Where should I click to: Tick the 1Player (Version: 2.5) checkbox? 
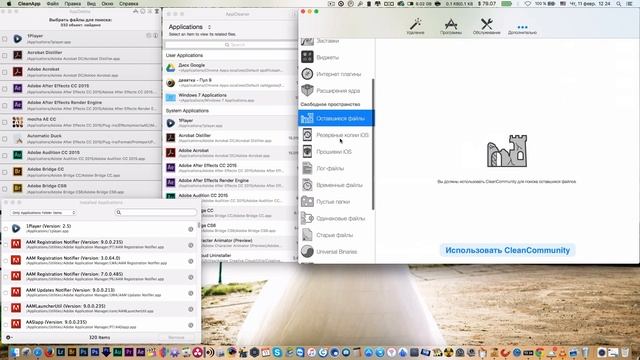click(x=6, y=229)
